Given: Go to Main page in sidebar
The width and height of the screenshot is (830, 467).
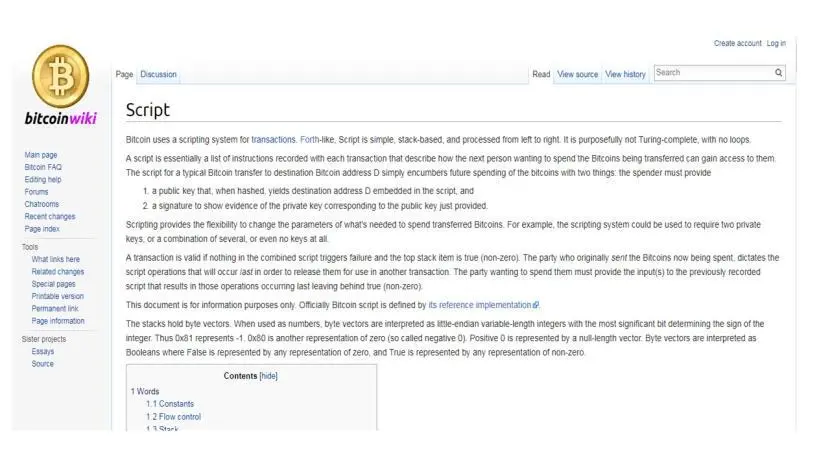Looking at the screenshot, I should [x=41, y=155].
